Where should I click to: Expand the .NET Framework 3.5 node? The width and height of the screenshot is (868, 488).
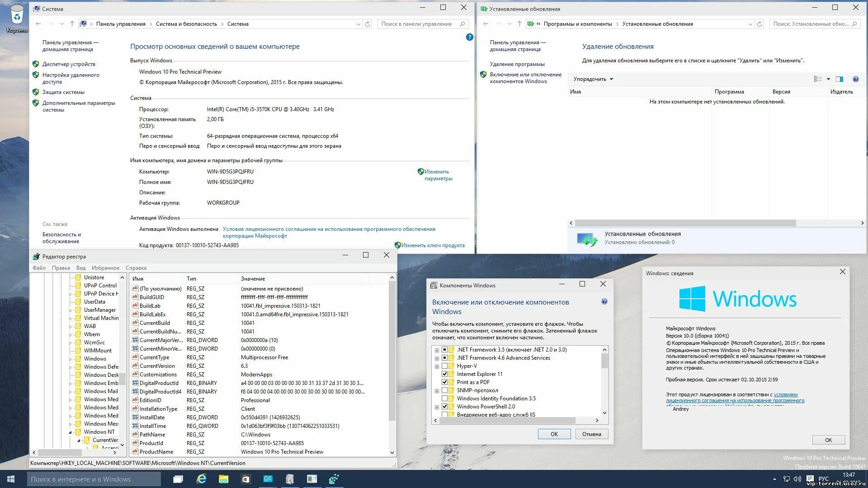pyautogui.click(x=437, y=350)
